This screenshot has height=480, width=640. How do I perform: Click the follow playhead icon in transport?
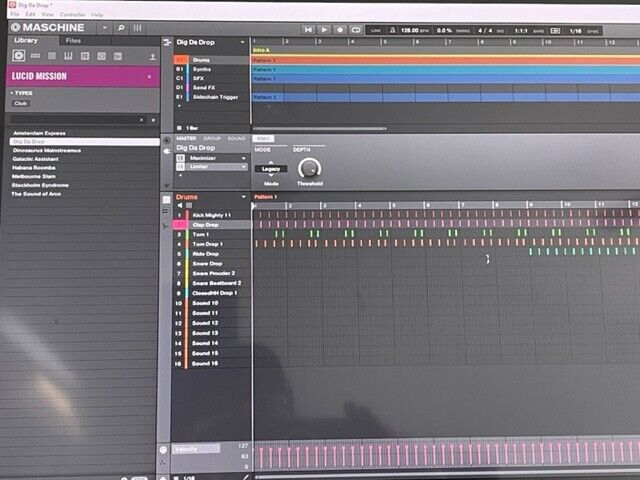[555, 31]
